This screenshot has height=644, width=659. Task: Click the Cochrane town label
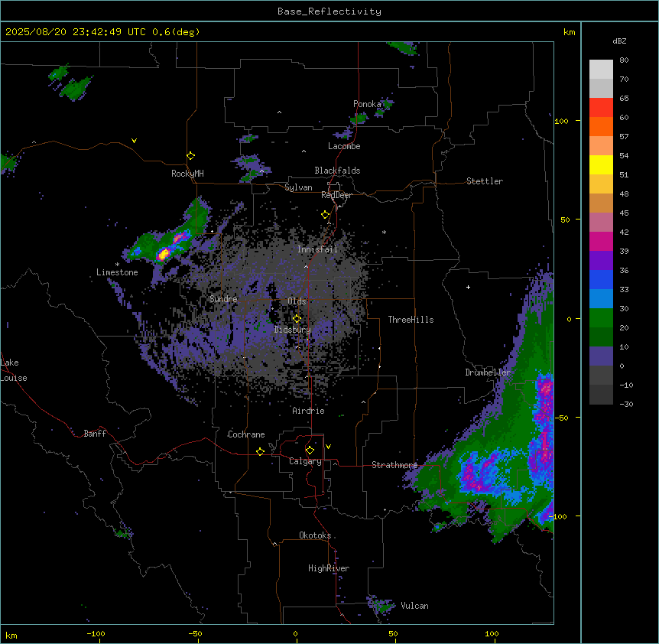click(x=246, y=434)
